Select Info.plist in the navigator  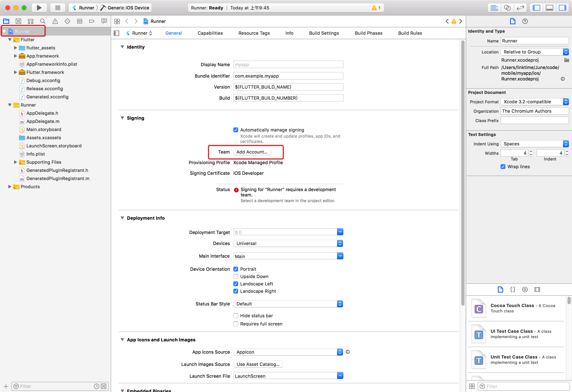(x=35, y=154)
